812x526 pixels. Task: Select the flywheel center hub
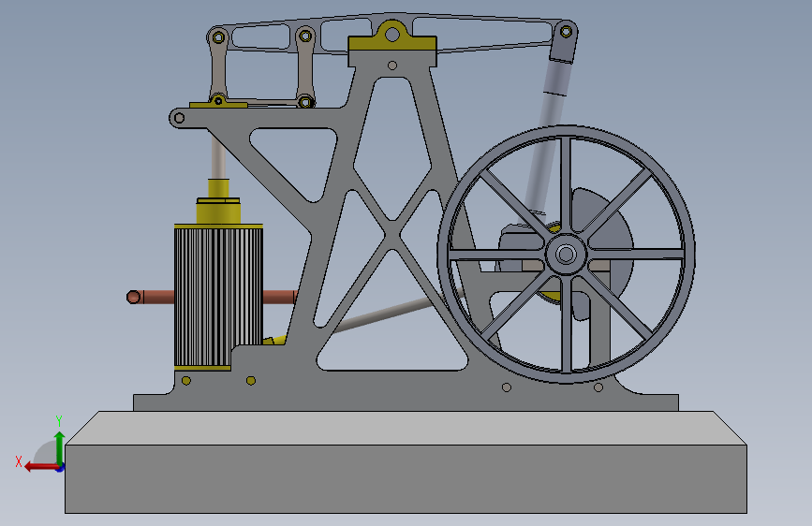(x=566, y=254)
